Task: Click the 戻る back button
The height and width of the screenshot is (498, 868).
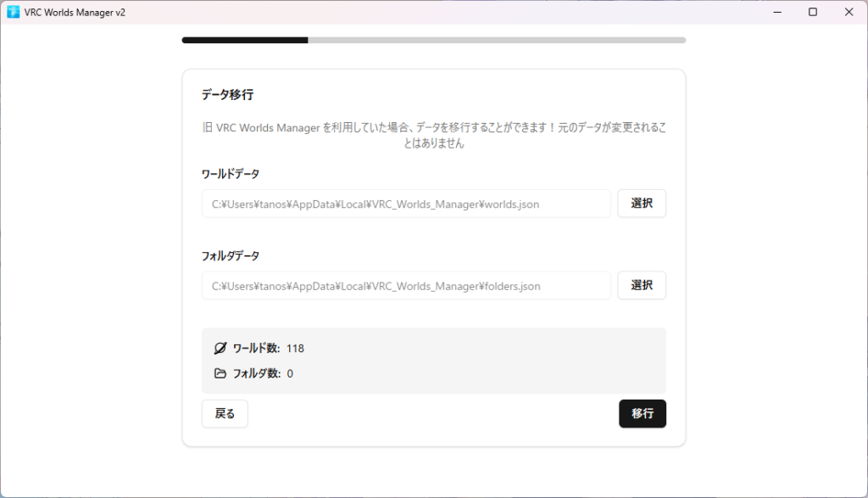Action: [225, 414]
